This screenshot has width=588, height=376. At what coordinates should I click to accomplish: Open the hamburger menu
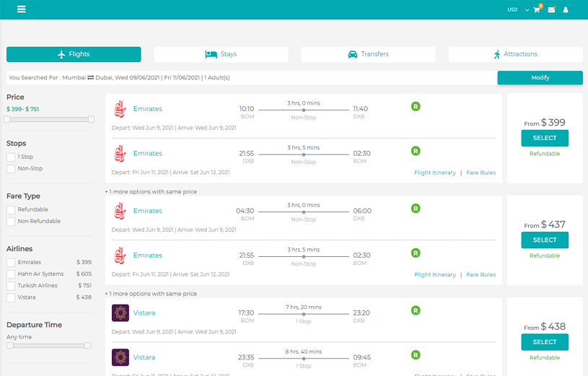(22, 9)
